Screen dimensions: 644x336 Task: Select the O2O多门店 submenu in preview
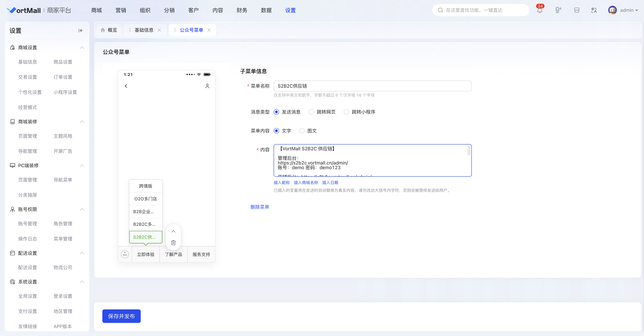tap(146, 199)
